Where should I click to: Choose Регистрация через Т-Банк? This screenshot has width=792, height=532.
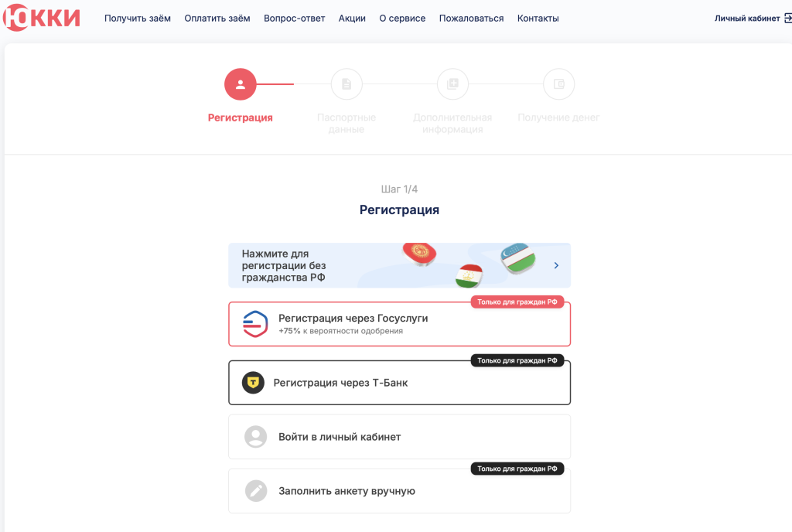[399, 383]
